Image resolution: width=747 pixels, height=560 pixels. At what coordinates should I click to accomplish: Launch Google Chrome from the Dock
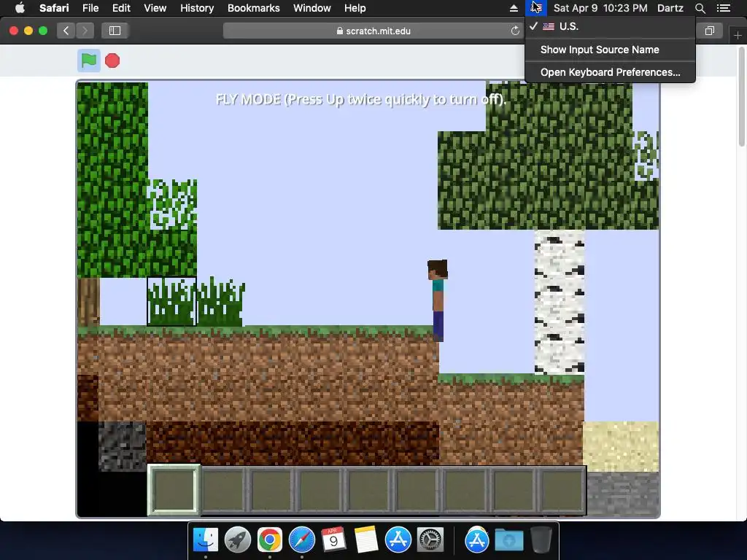269,540
